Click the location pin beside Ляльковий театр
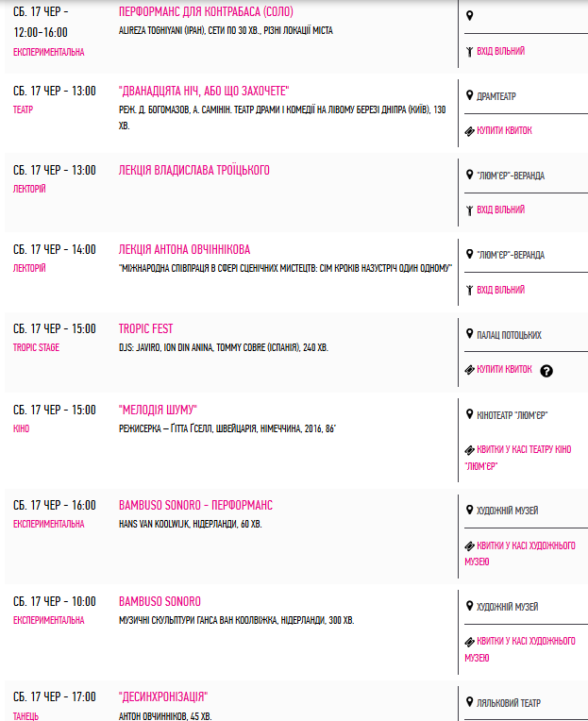This screenshot has width=588, height=721. tap(469, 702)
